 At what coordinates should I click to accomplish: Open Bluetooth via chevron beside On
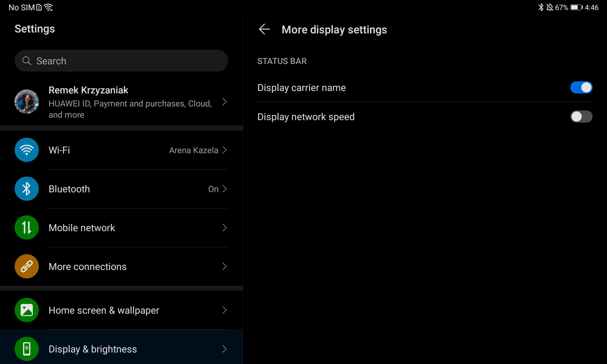click(225, 189)
